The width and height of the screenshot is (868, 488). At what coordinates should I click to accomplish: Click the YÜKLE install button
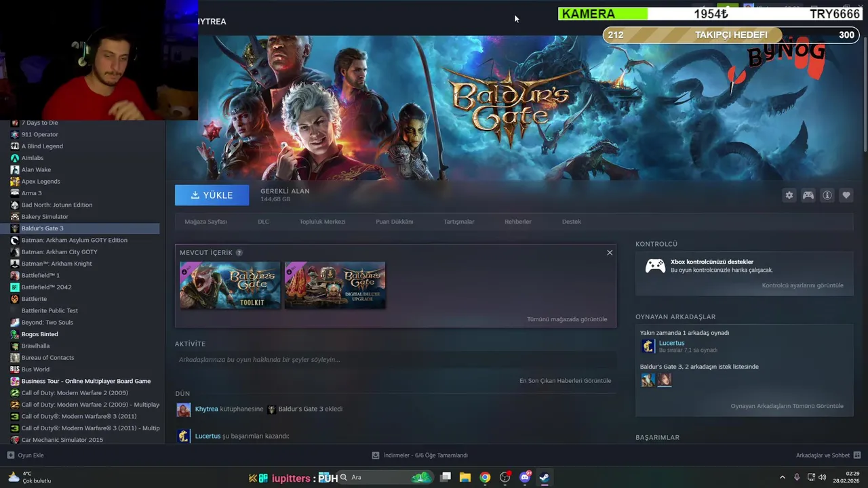click(212, 195)
